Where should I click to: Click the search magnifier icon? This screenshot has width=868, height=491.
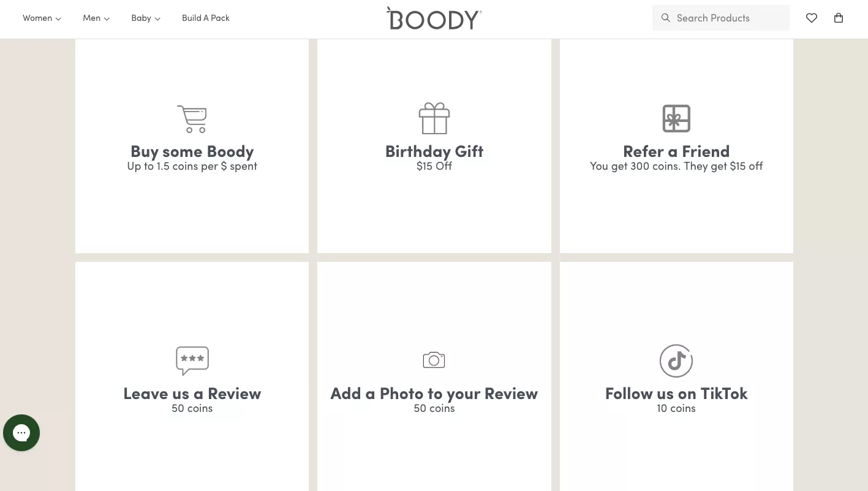point(666,18)
